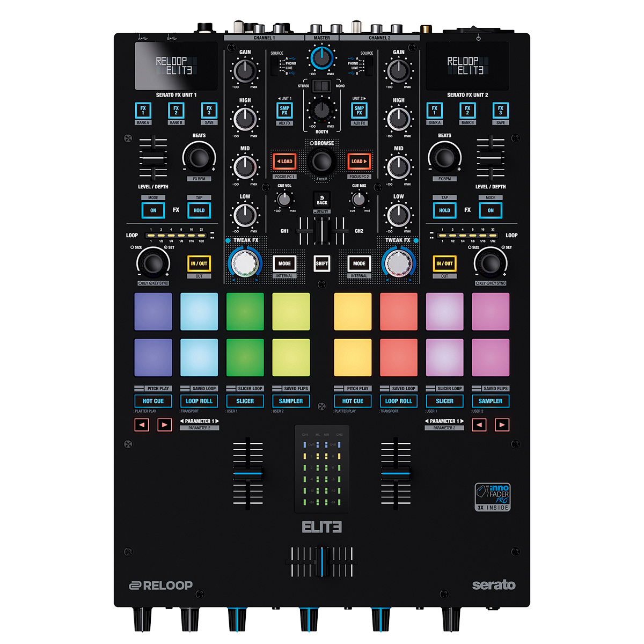Adjust deck 1 BEATS knob
This screenshot has width=644, height=644.
tap(199, 158)
